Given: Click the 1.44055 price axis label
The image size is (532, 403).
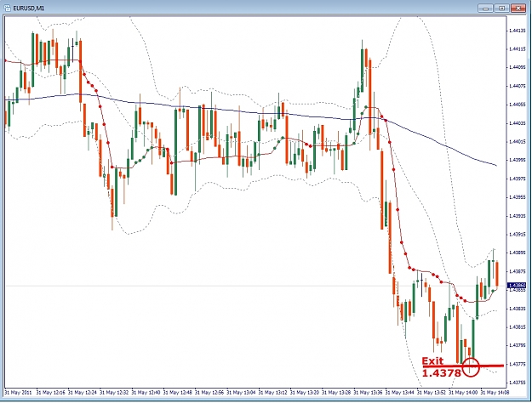Looking at the screenshot, I should pyautogui.click(x=518, y=105).
